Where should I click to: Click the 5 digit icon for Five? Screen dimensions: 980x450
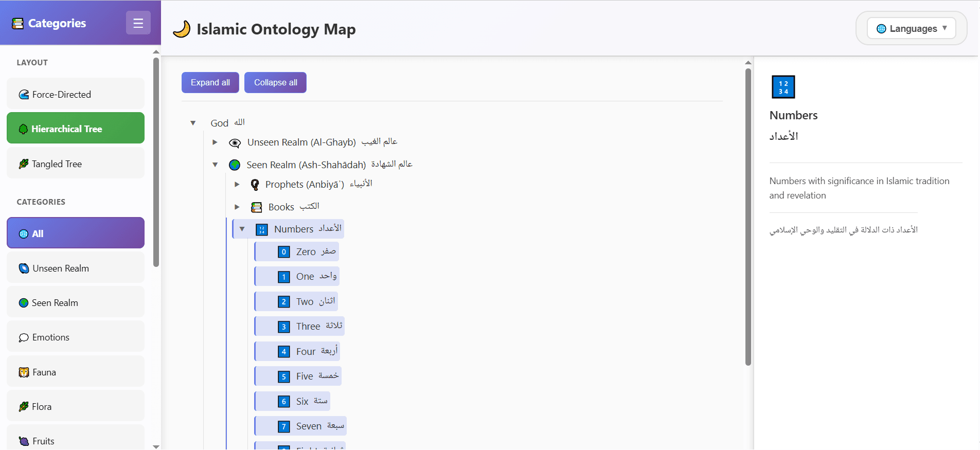[284, 376]
